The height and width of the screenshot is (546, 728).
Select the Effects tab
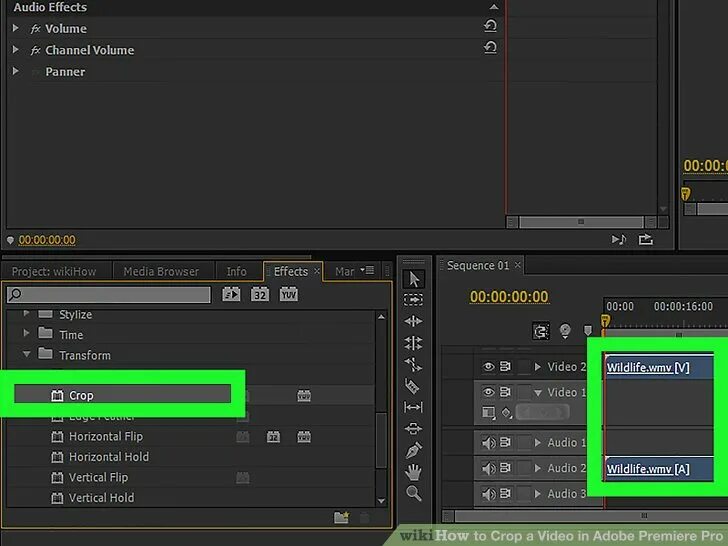291,272
